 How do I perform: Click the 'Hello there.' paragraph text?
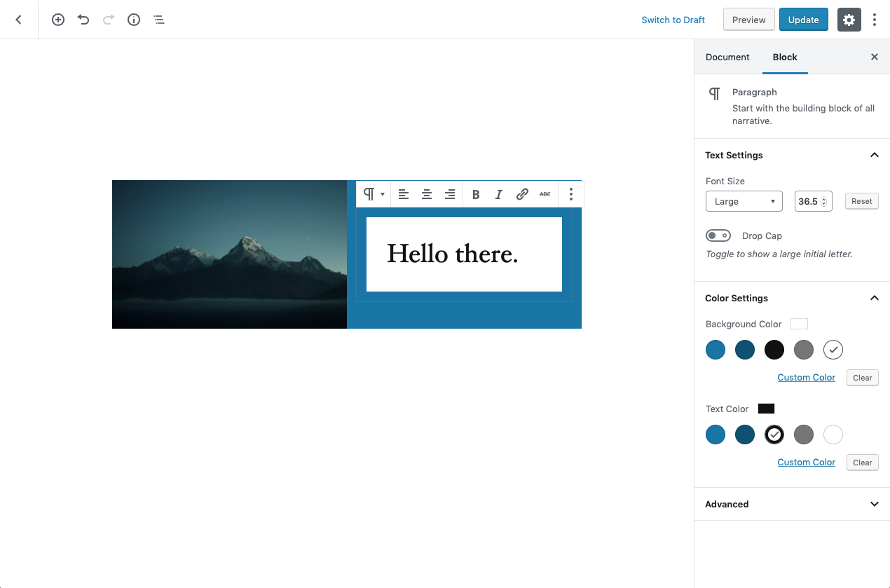[453, 254]
